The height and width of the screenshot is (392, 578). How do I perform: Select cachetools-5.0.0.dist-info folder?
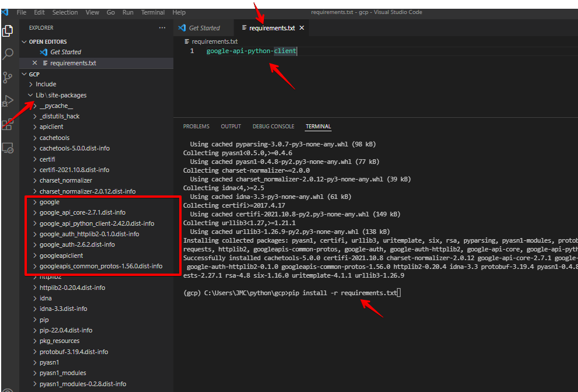(96, 149)
